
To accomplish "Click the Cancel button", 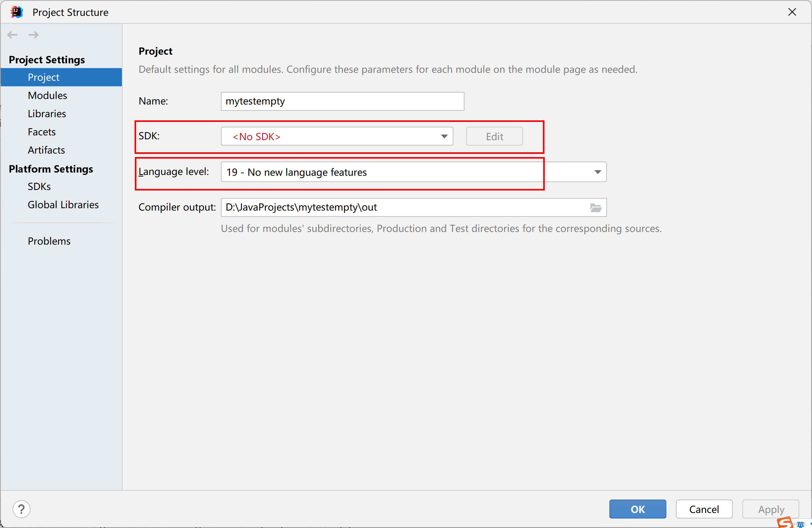I will point(704,509).
